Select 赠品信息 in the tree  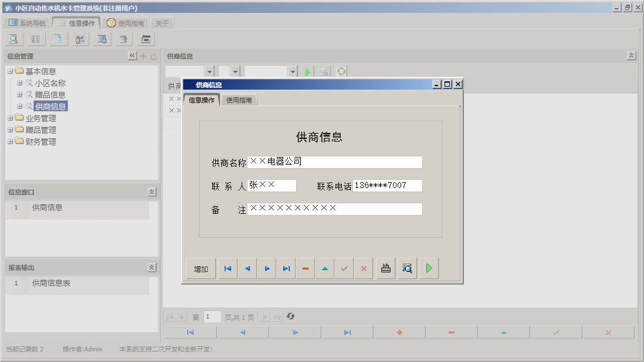[50, 95]
